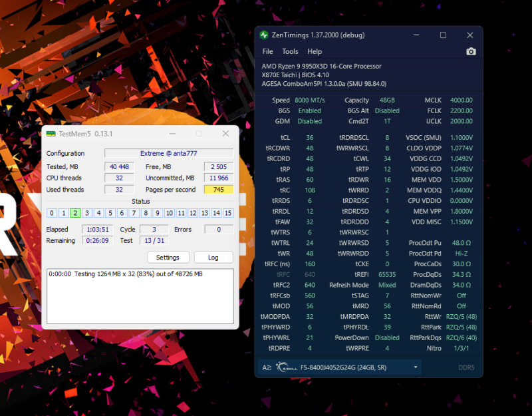The image size is (532, 416).
Task: Select status thread box 10
Action: [170, 213]
